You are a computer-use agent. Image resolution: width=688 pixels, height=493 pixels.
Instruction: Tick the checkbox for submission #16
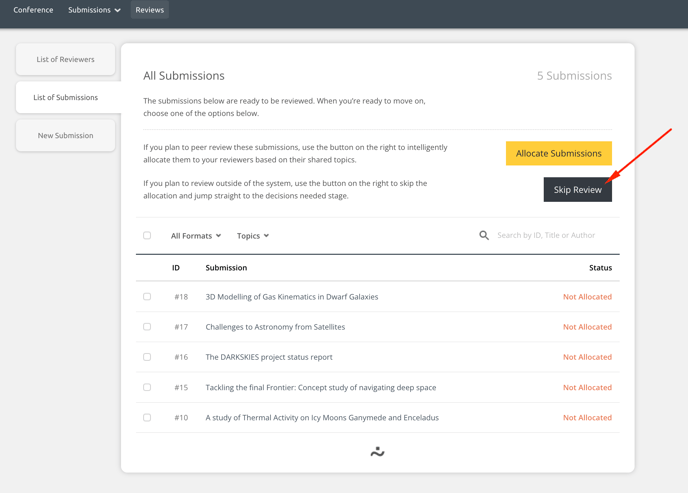click(x=147, y=357)
